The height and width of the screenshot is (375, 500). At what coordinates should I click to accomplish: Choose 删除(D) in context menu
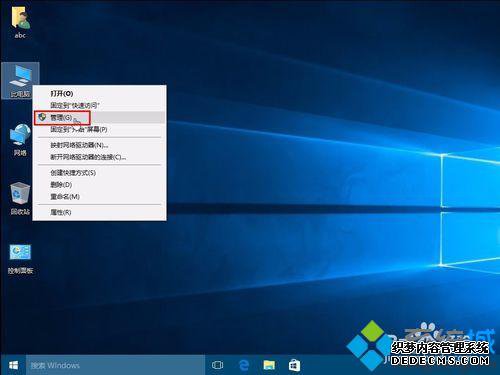[99, 185]
